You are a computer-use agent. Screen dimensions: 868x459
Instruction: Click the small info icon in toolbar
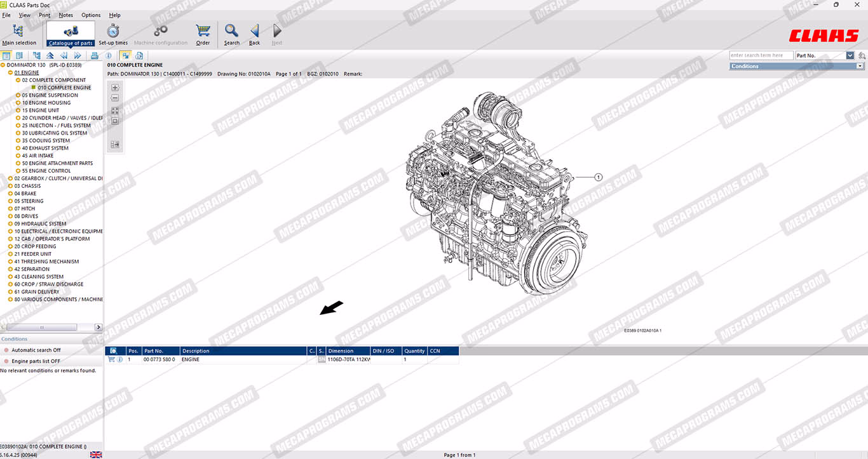pyautogui.click(x=109, y=56)
